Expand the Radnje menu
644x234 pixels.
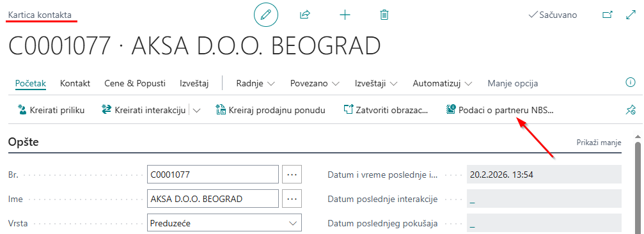[255, 83]
